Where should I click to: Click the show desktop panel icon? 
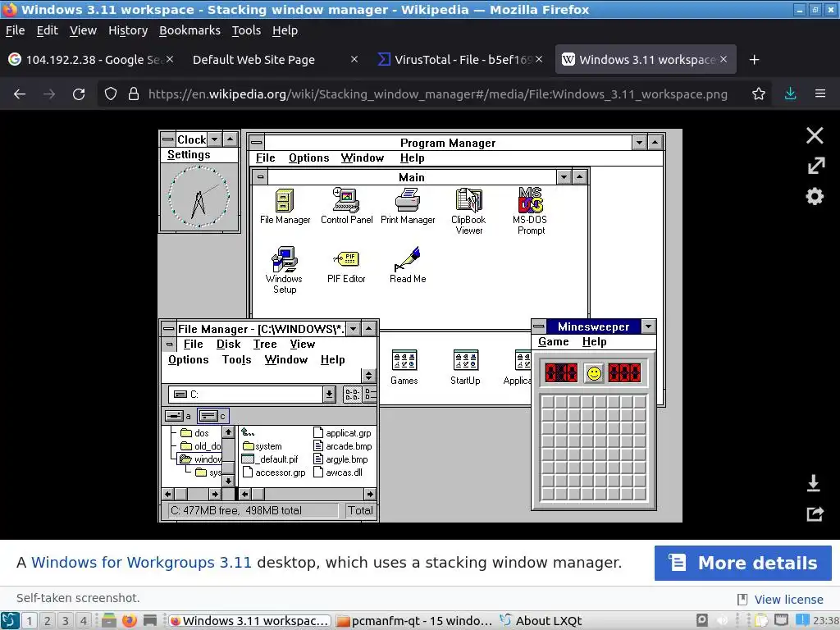point(150,620)
